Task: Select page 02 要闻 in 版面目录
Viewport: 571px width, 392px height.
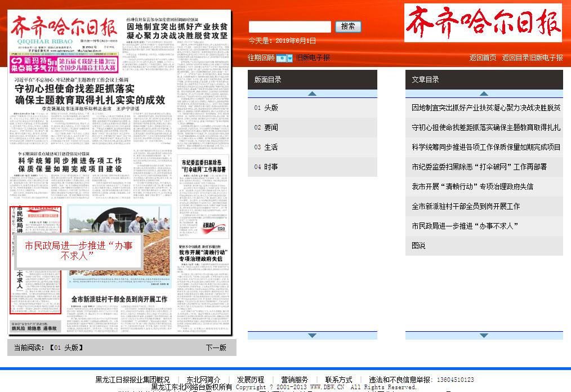Action: pyautogui.click(x=266, y=127)
